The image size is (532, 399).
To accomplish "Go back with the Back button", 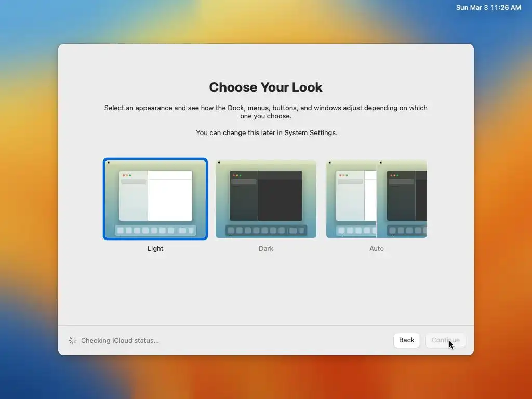I will (406, 340).
